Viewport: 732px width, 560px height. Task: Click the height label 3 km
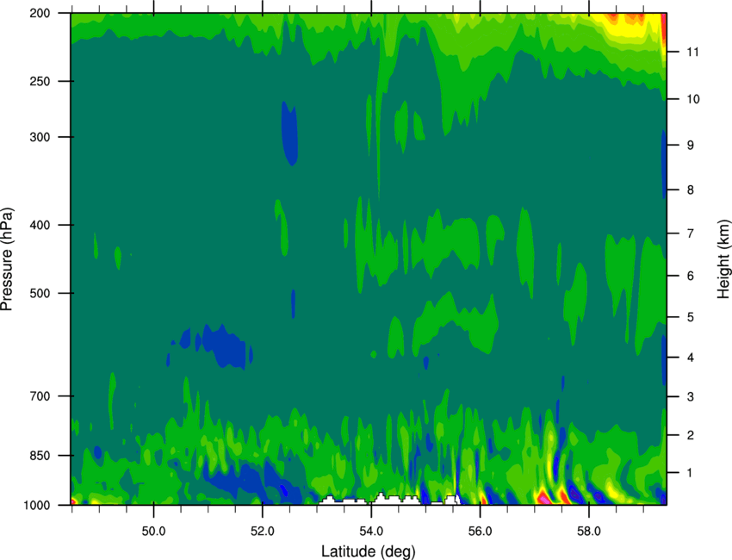point(691,397)
